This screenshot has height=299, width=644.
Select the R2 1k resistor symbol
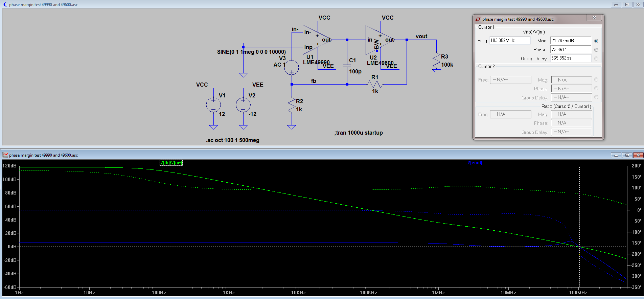pyautogui.click(x=292, y=105)
